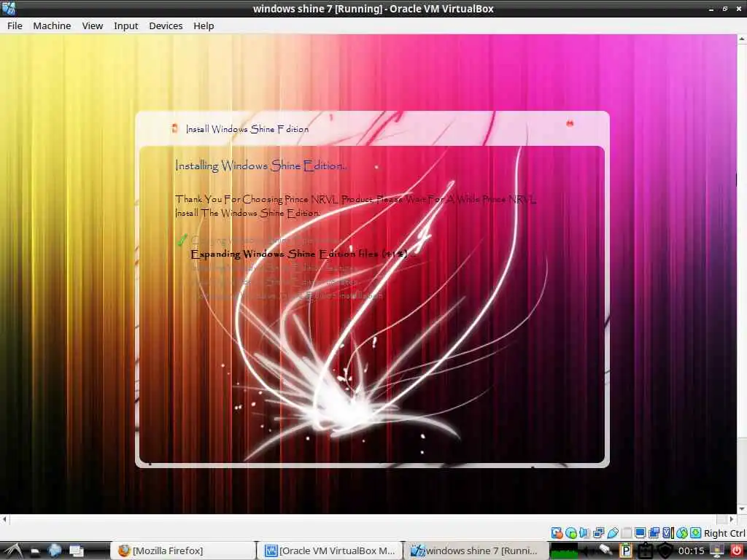This screenshot has width=747, height=560.
Task: Click the battery tray icon
Action: 646,551
